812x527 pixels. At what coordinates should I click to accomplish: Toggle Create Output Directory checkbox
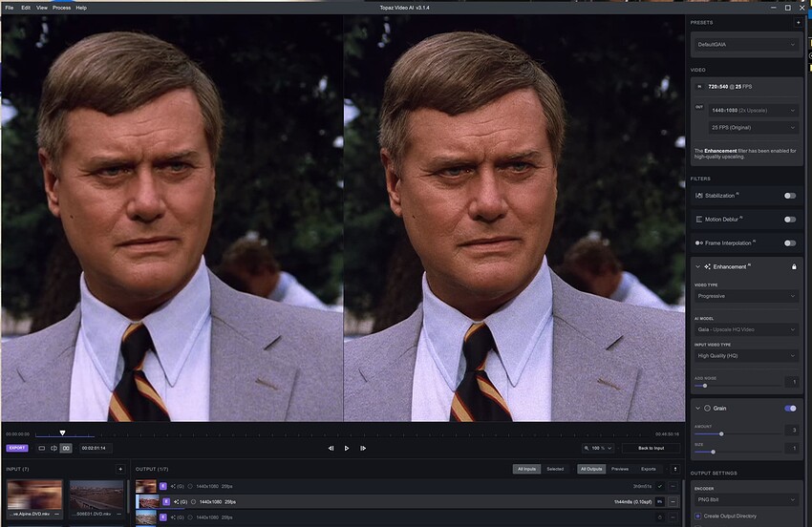[x=697, y=516]
